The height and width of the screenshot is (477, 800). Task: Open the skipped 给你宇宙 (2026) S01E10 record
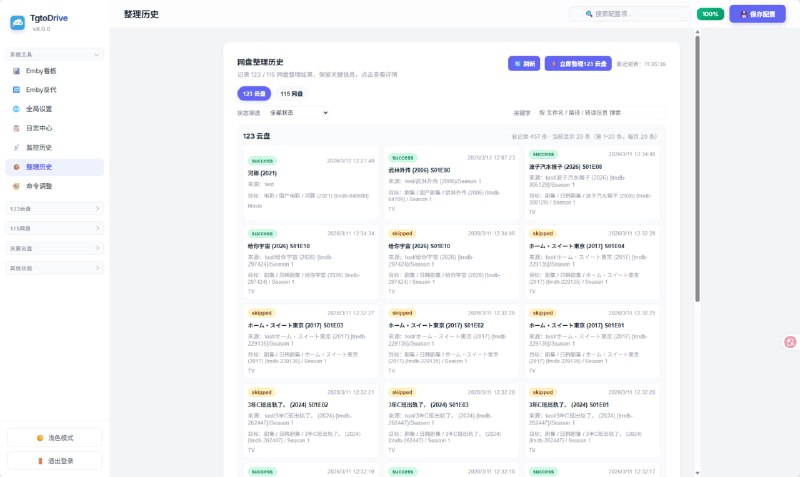(x=451, y=262)
